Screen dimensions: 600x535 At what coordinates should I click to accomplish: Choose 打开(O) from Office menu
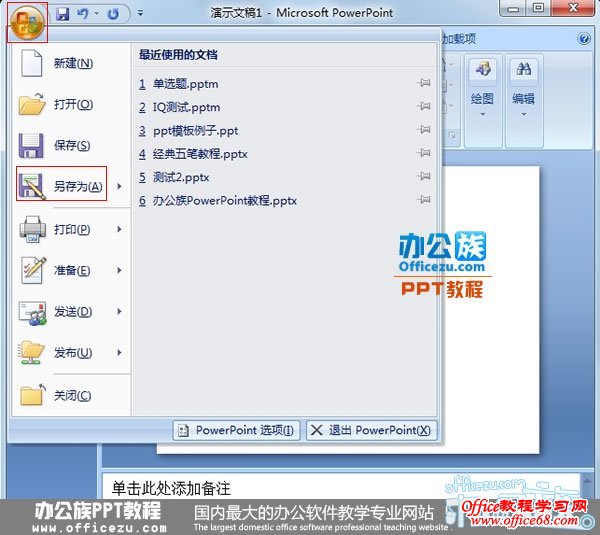(72, 104)
